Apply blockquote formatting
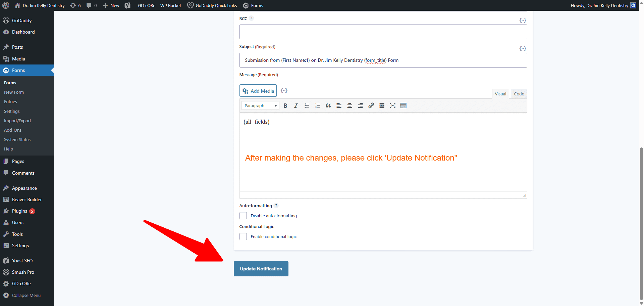 pyautogui.click(x=328, y=105)
